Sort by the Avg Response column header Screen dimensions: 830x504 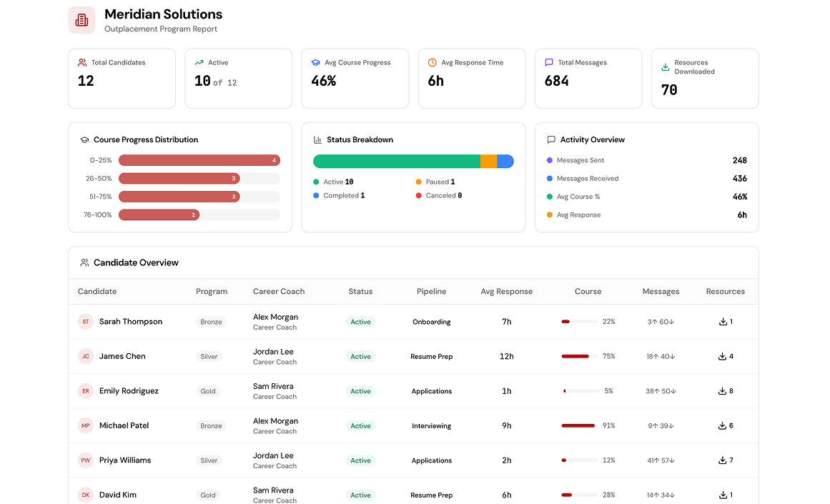point(507,292)
